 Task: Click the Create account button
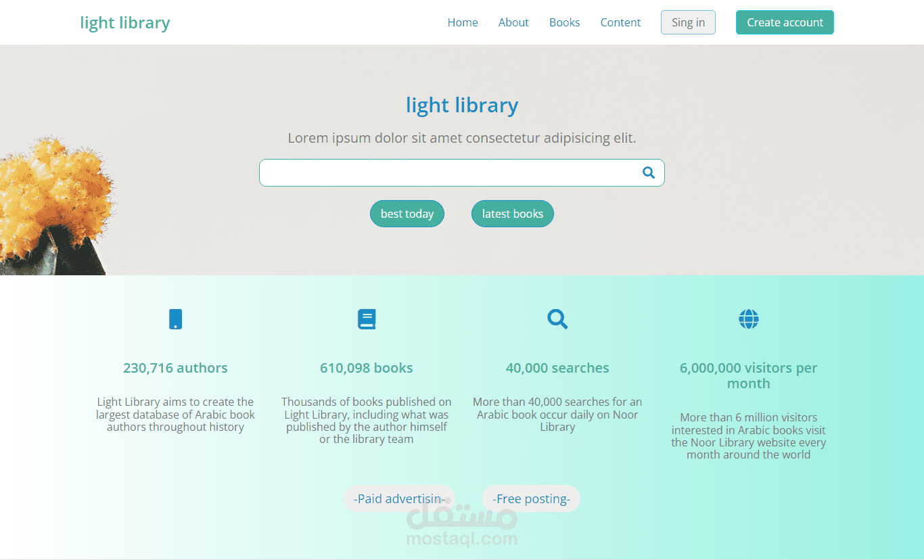click(785, 22)
